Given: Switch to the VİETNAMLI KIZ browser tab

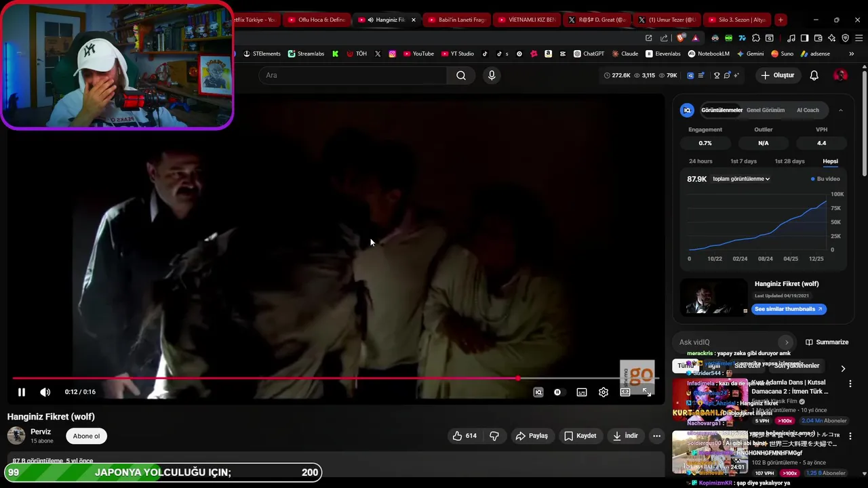Looking at the screenshot, I should (526, 20).
